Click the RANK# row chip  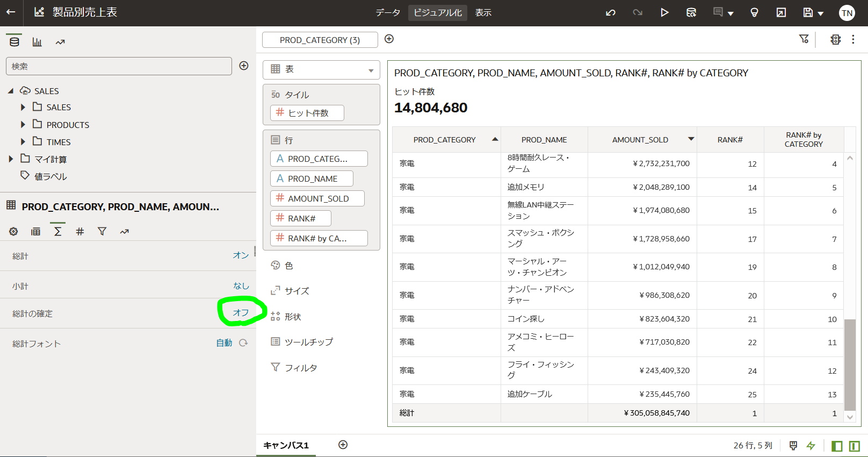point(301,218)
